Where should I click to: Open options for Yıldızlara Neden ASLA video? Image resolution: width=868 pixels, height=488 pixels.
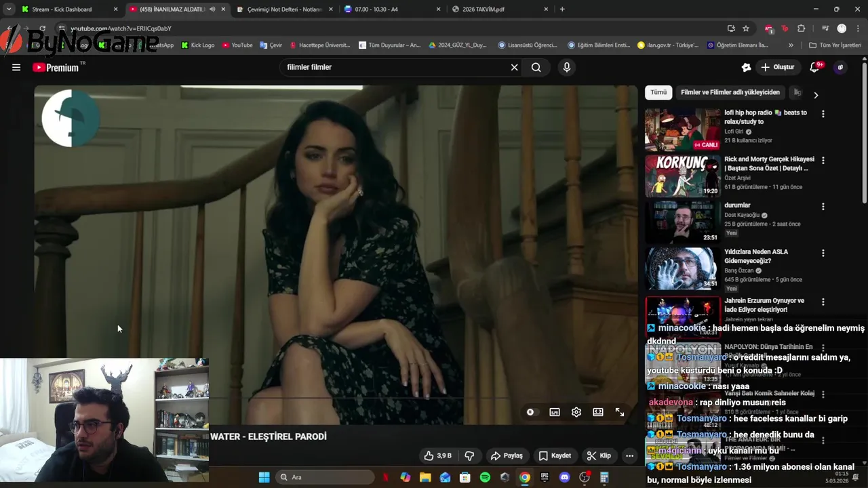(x=823, y=253)
